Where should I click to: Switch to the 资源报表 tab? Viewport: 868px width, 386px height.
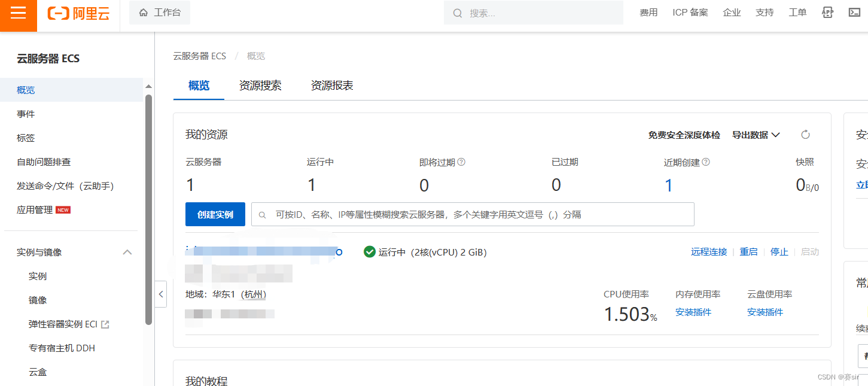click(332, 86)
